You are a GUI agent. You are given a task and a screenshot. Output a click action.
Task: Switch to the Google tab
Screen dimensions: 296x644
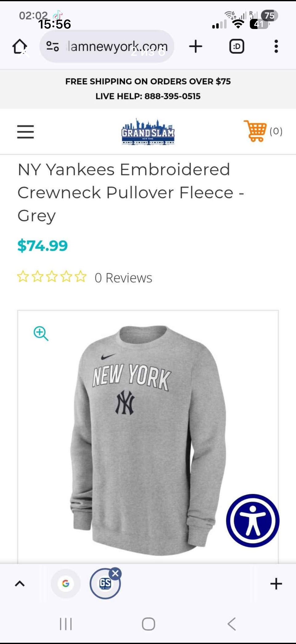click(66, 584)
